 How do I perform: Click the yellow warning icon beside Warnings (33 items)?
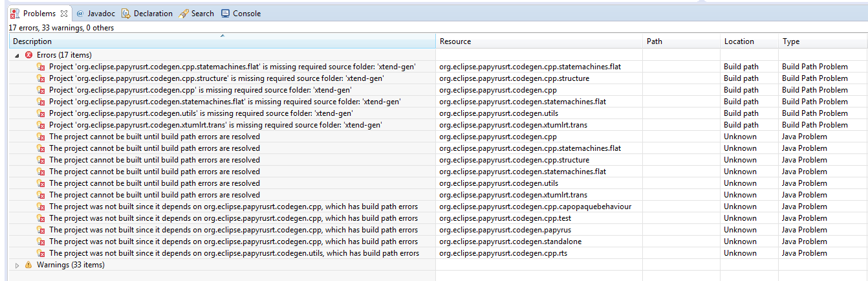[28, 265]
